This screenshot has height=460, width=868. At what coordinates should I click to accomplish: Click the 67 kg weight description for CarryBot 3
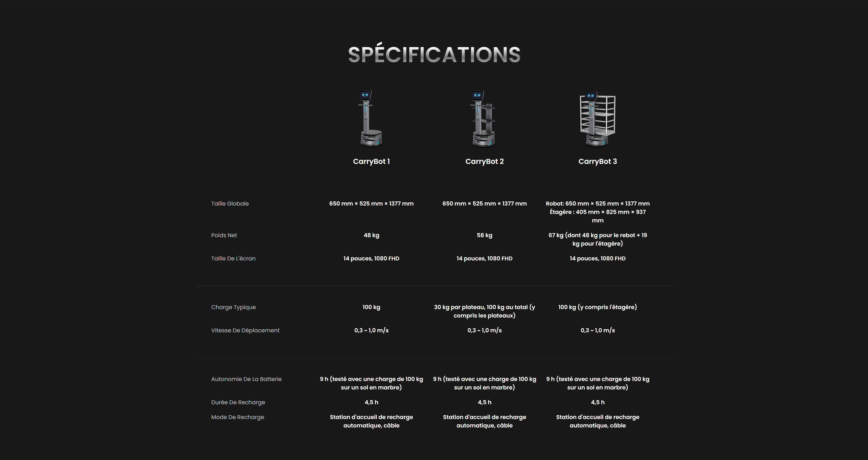point(597,239)
